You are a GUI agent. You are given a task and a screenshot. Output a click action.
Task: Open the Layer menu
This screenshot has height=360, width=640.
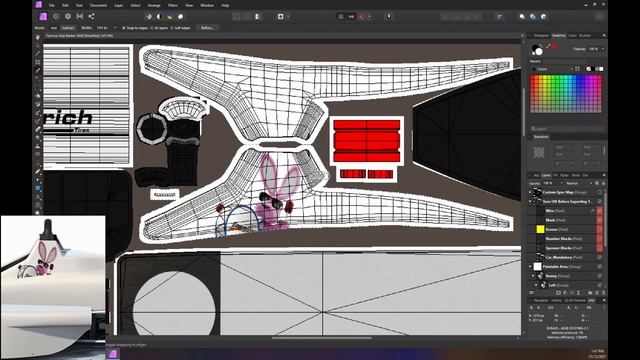click(x=118, y=5)
